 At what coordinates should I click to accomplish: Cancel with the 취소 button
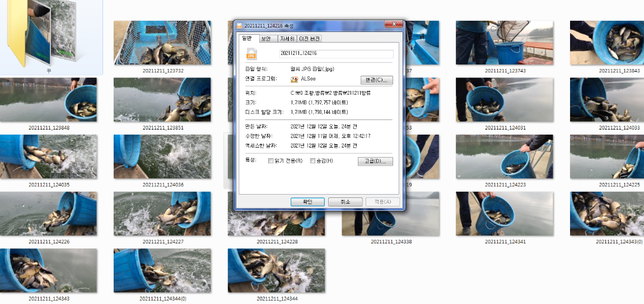point(346,202)
